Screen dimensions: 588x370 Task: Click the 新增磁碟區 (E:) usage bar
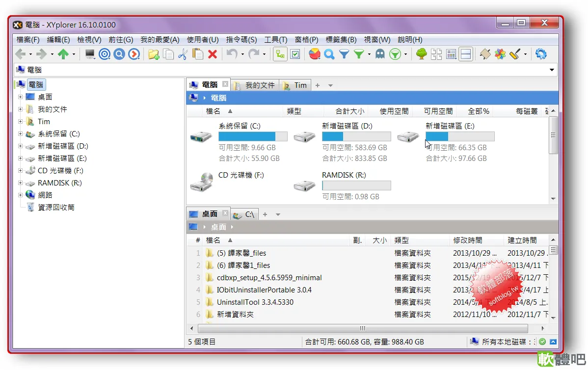tap(460, 136)
